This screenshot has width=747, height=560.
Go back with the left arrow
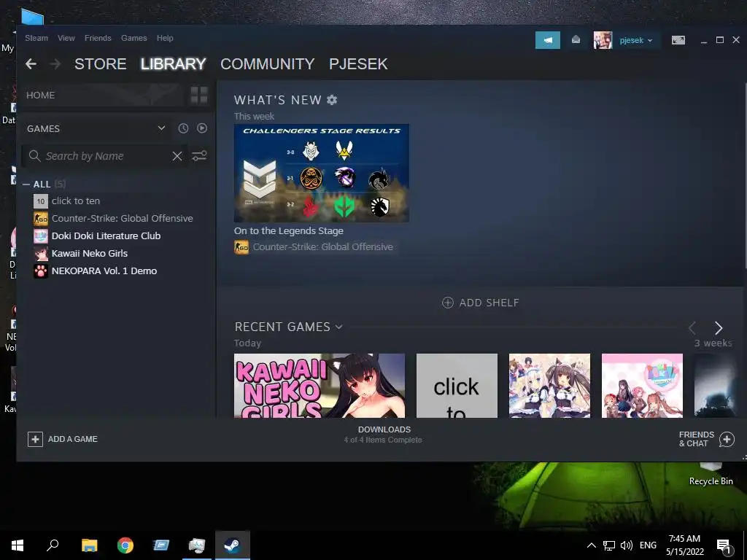[31, 64]
